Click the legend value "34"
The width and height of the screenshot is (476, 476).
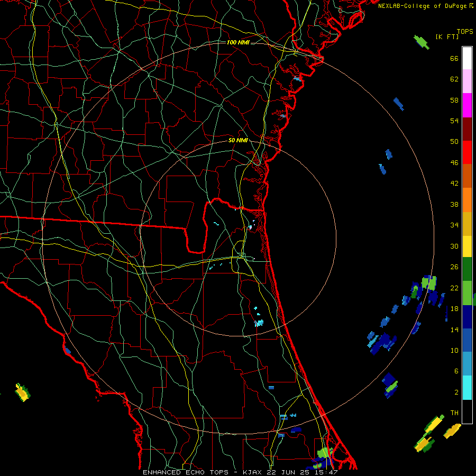pyautogui.click(x=454, y=225)
